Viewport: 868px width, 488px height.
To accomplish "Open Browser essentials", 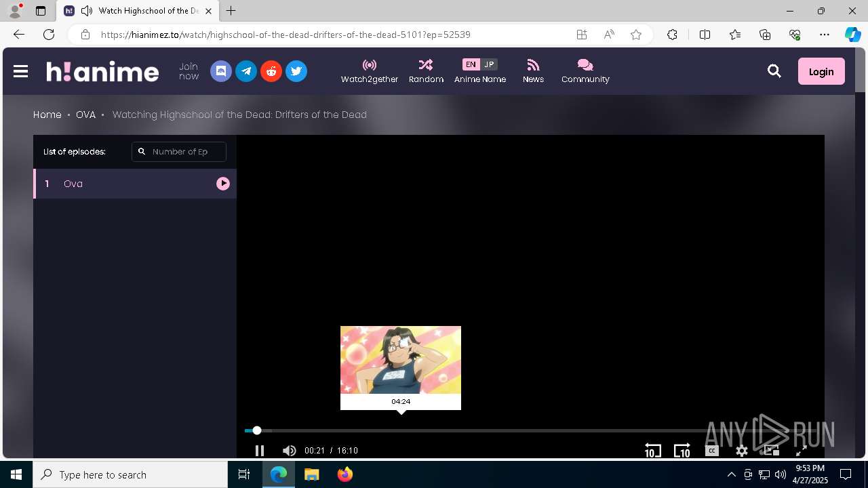I will pyautogui.click(x=795, y=35).
